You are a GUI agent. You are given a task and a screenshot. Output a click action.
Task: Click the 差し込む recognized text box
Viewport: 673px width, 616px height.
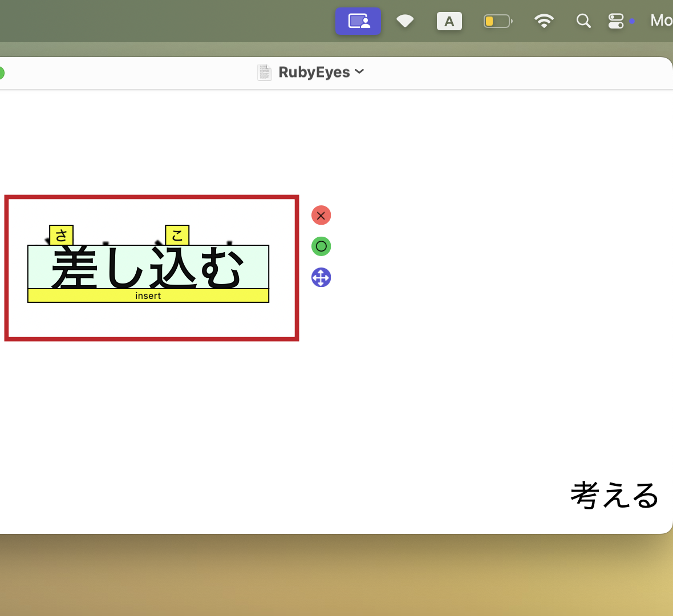148,268
